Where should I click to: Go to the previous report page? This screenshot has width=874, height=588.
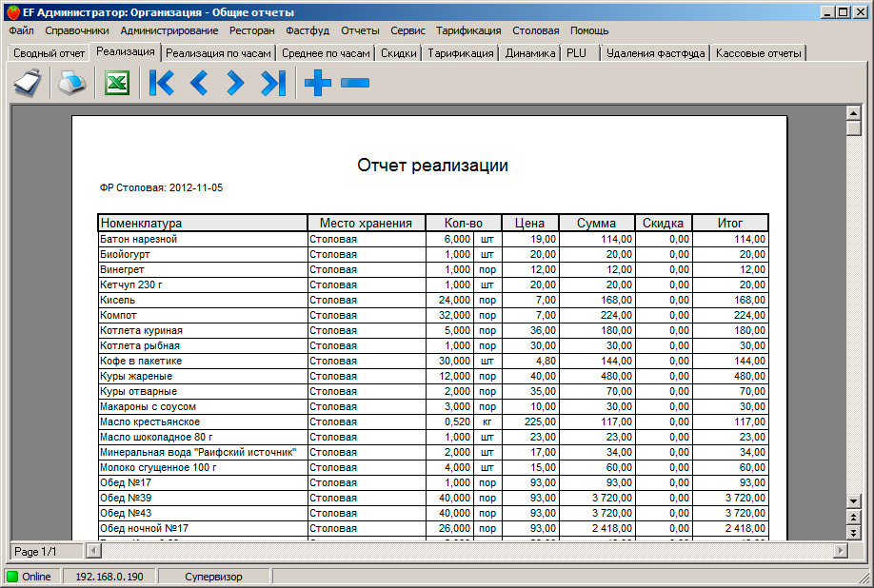coord(198,84)
